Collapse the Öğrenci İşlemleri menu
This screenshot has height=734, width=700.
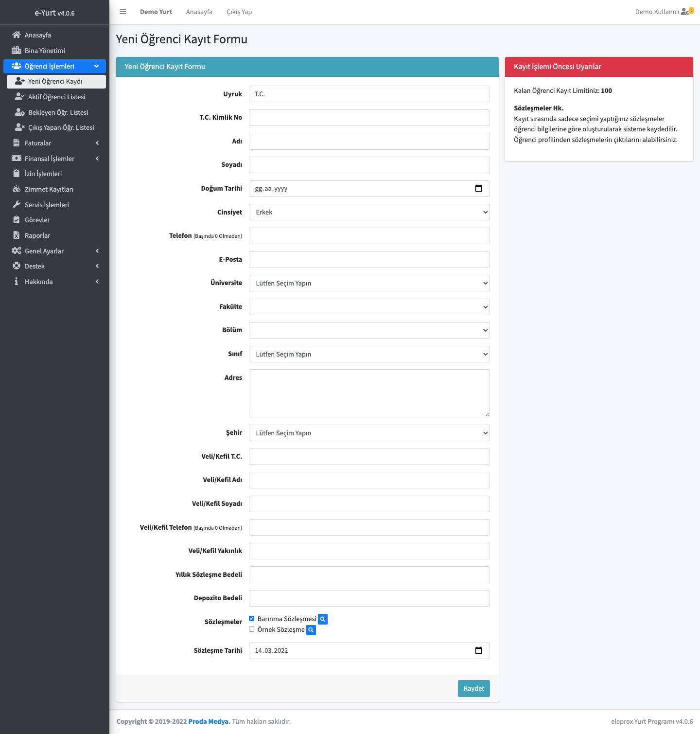point(54,66)
